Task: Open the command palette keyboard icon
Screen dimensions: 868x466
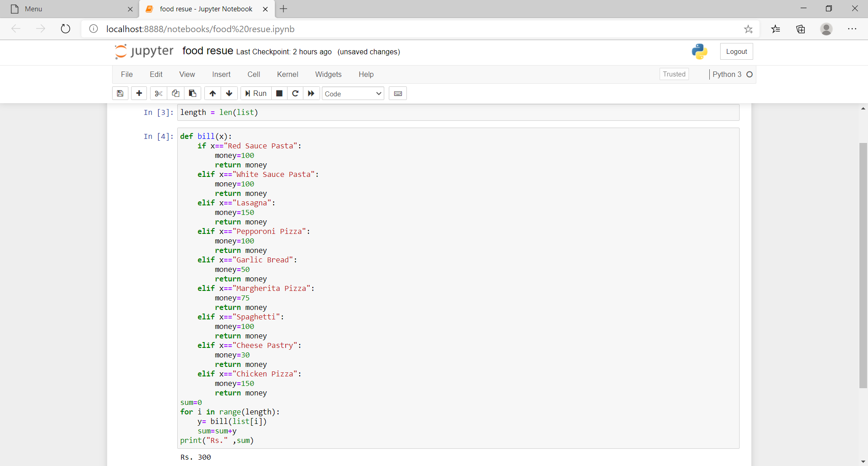Action: [x=398, y=93]
